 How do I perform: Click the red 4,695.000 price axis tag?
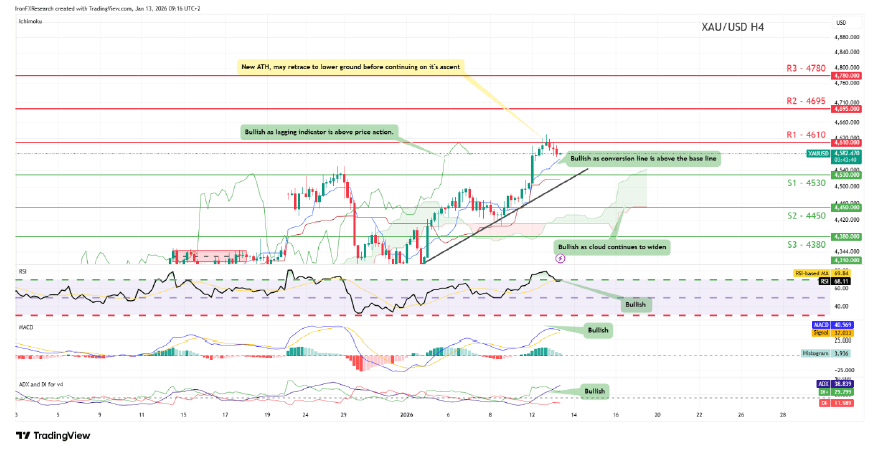pos(846,109)
